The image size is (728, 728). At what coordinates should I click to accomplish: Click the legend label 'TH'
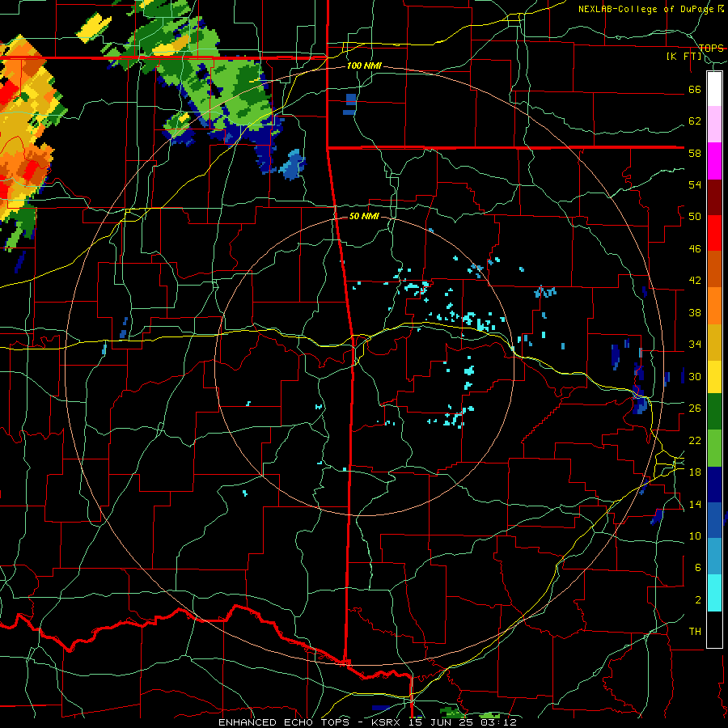(x=695, y=632)
